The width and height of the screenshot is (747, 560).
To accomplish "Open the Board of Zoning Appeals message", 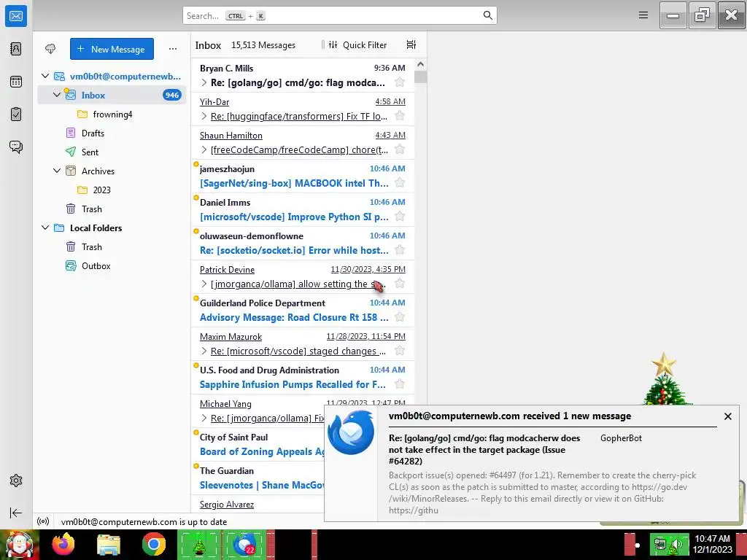I will tap(258, 444).
